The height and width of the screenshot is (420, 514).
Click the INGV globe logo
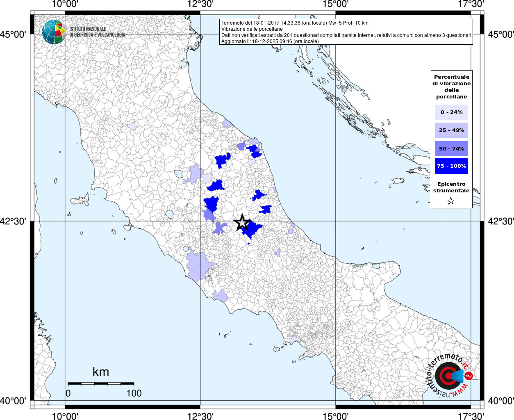tap(54, 32)
